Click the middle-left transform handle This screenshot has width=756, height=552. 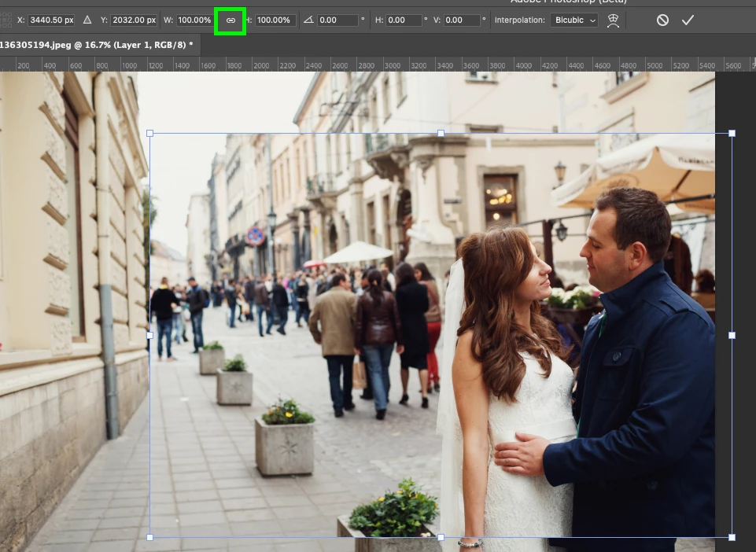150,335
